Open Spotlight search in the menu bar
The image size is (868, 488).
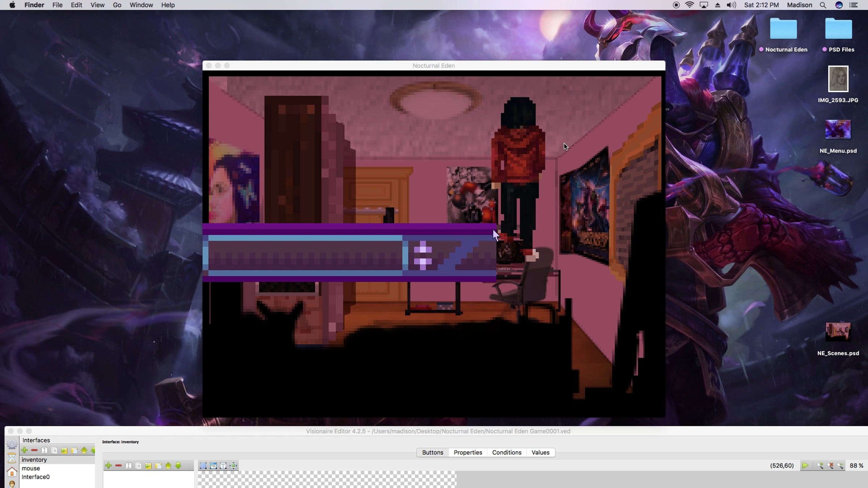click(x=823, y=5)
